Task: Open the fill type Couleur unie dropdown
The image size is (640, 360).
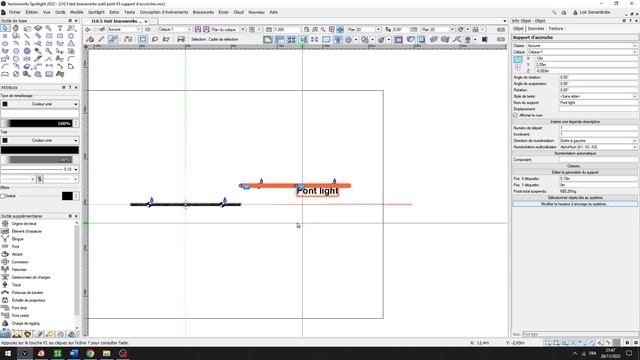Action: tap(40, 104)
